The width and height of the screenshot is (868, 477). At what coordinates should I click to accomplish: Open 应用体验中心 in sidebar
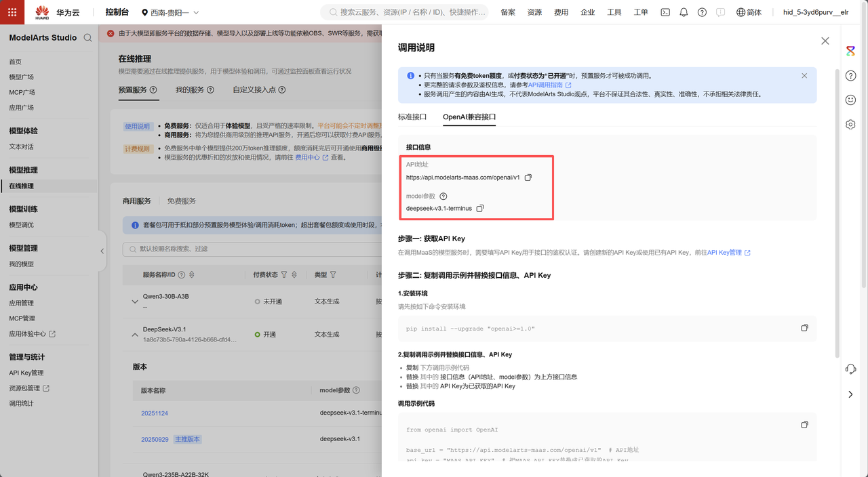click(x=32, y=333)
